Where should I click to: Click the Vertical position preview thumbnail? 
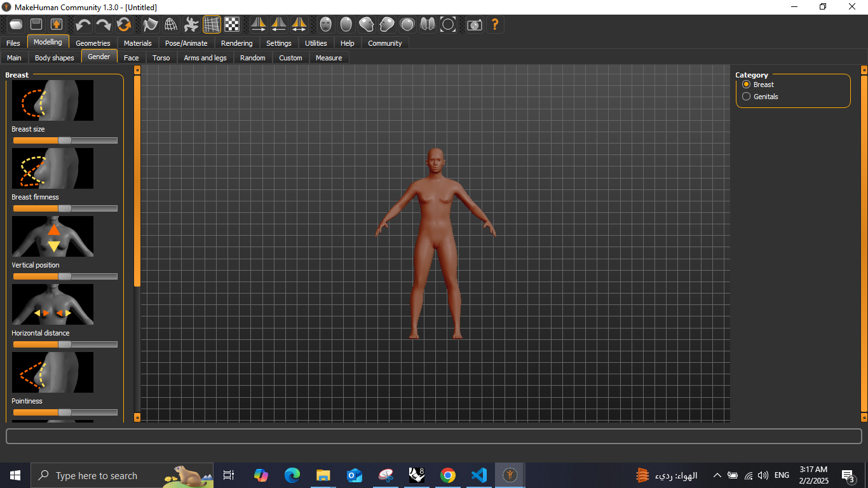click(53, 236)
